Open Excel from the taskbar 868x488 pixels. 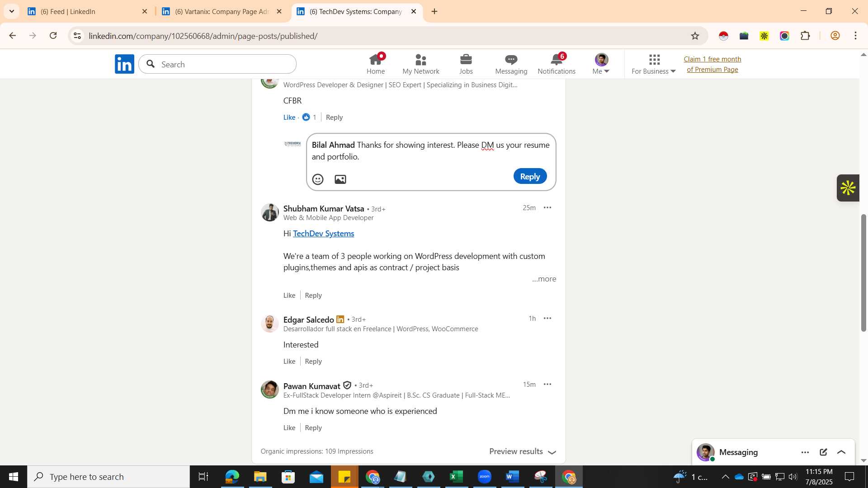tap(457, 477)
